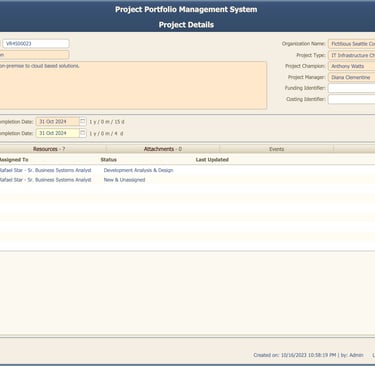Click Rafael Star in the New & Unassigned row
375x366 pixels.
tap(45, 180)
